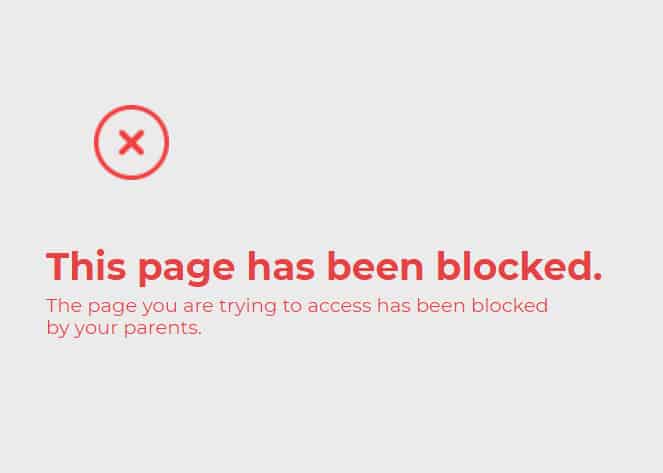Select the 'This page has been blocked.' heading

pos(324,267)
